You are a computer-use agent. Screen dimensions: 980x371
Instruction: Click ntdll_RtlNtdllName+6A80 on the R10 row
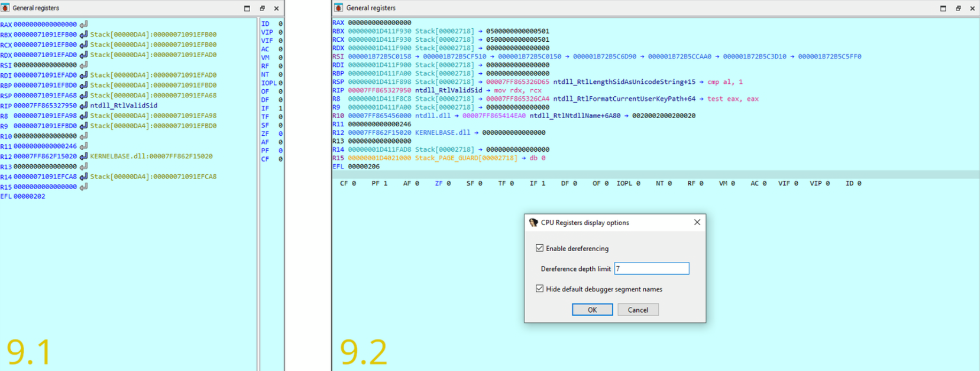(x=575, y=116)
